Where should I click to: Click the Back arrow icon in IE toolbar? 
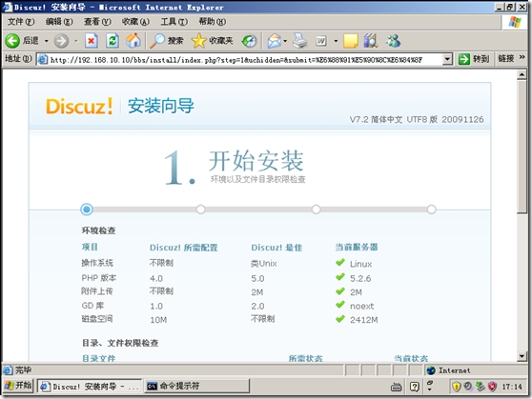pyautogui.click(x=12, y=41)
